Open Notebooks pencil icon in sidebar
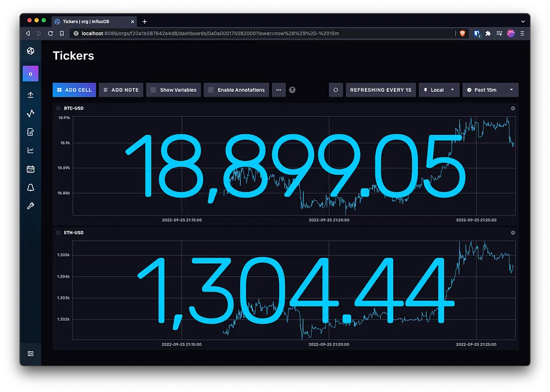The image size is (550, 392). click(31, 132)
